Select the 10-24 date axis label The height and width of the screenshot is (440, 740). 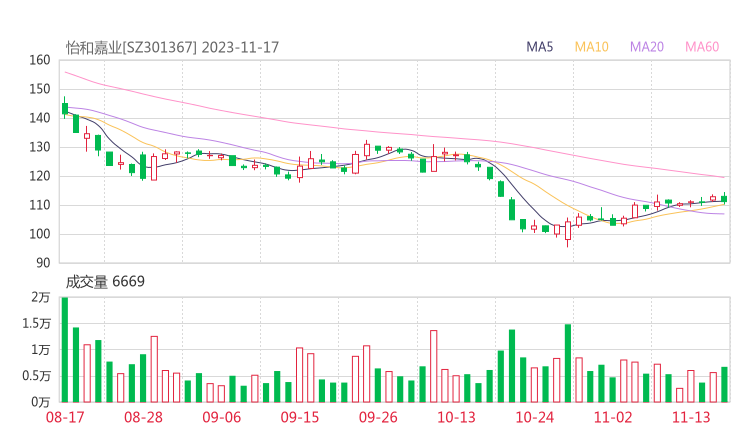[535, 417]
